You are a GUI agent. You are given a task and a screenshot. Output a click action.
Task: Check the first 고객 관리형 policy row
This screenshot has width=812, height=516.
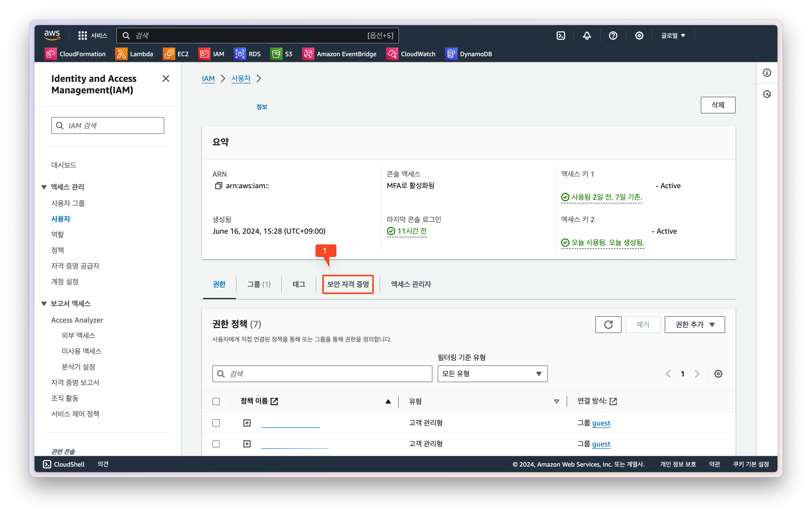[x=216, y=423]
